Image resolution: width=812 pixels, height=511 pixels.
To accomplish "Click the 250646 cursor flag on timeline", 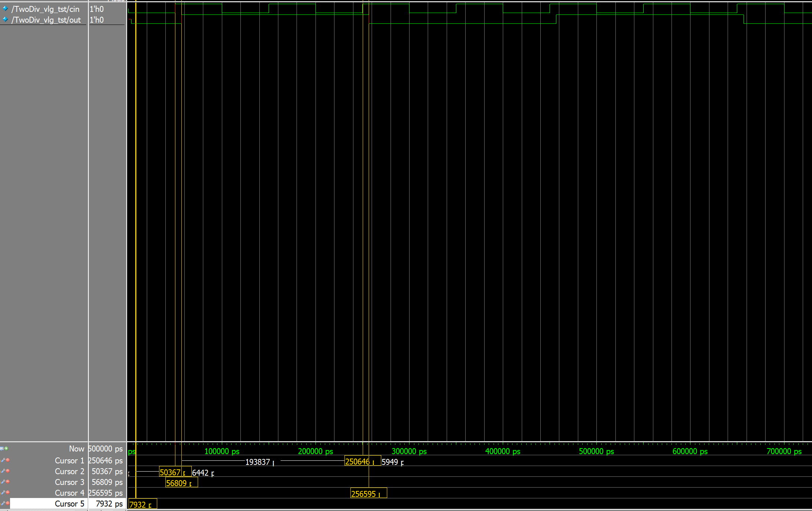I will [357, 462].
